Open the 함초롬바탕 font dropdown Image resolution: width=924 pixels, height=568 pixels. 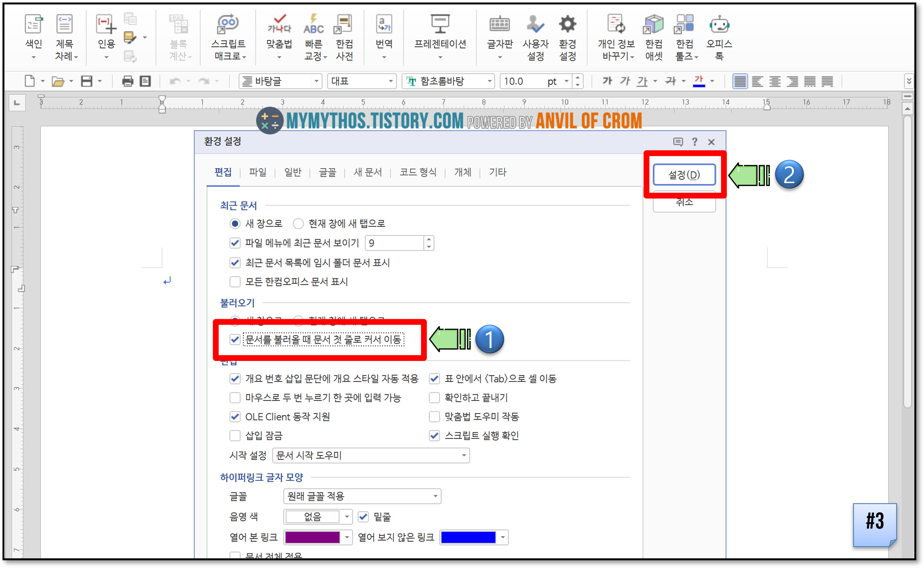(x=489, y=81)
